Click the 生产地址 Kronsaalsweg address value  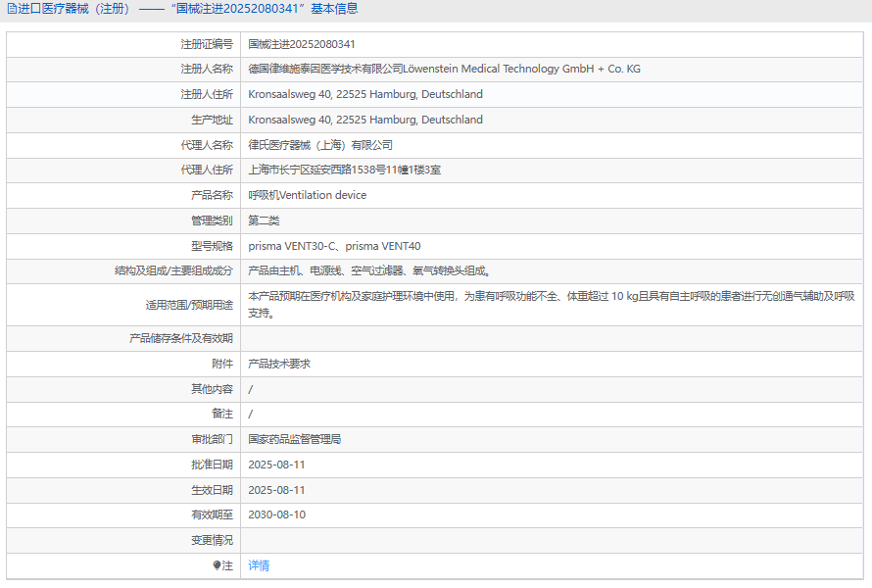tap(365, 120)
